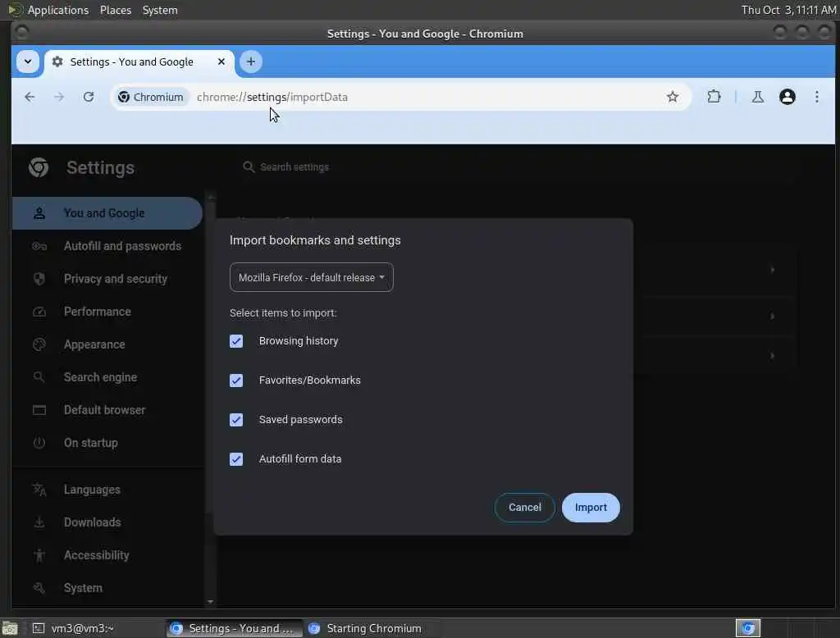Image resolution: width=840 pixels, height=638 pixels.
Task: Close the Settings - You and Google tab
Action: [221, 62]
